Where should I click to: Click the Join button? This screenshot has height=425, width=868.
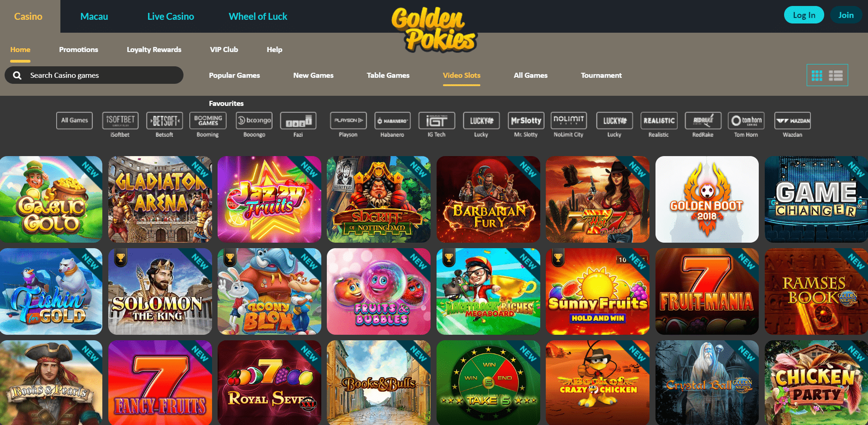pyautogui.click(x=846, y=15)
